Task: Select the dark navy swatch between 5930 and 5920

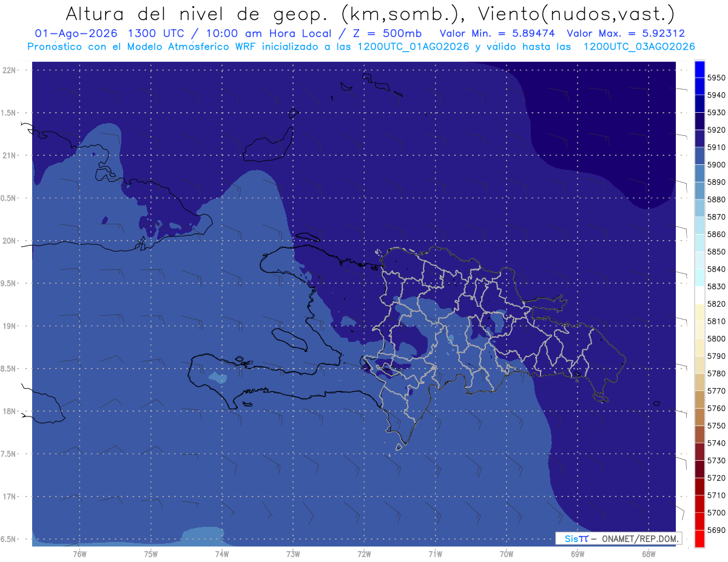Action: pyautogui.click(x=699, y=121)
